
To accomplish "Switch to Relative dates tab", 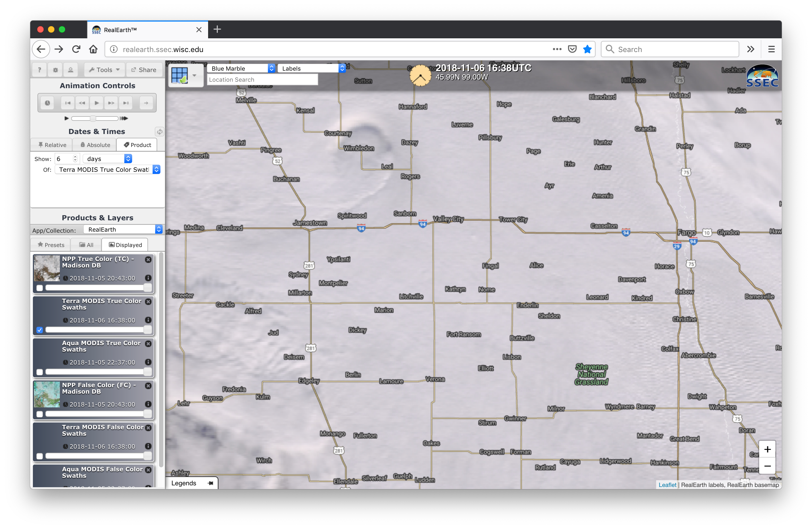I will pos(52,145).
